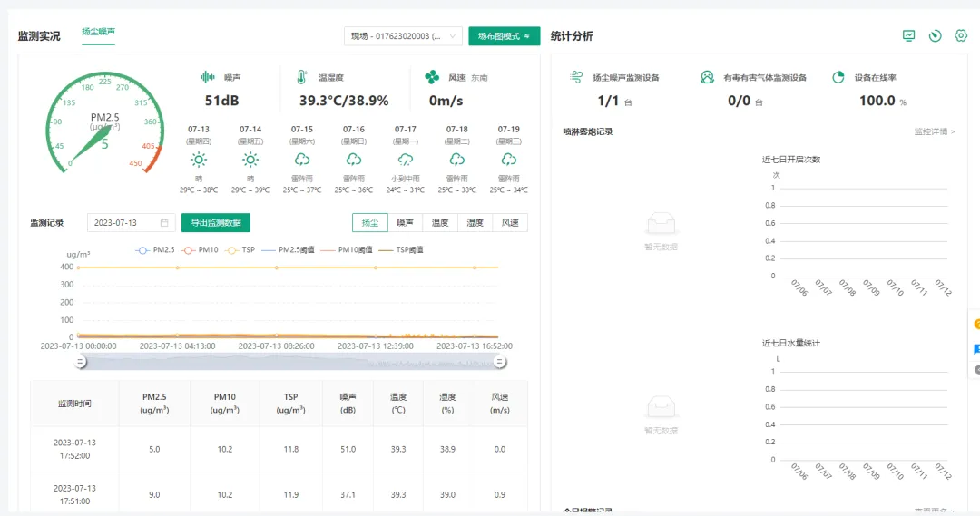Click the PM2.5 gauge dial

coord(105,123)
